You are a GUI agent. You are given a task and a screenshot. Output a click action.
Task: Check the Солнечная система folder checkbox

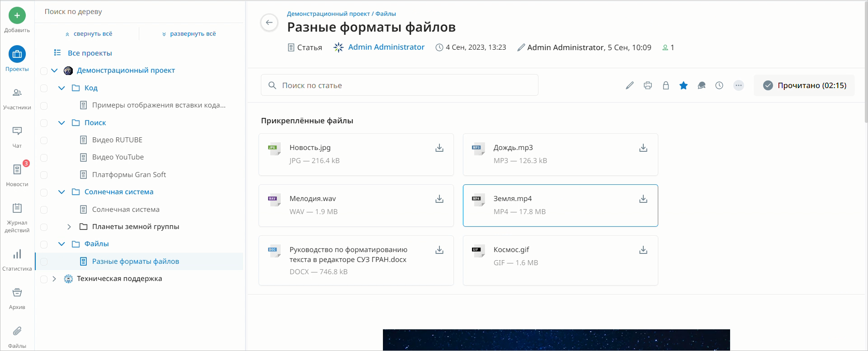click(x=44, y=192)
